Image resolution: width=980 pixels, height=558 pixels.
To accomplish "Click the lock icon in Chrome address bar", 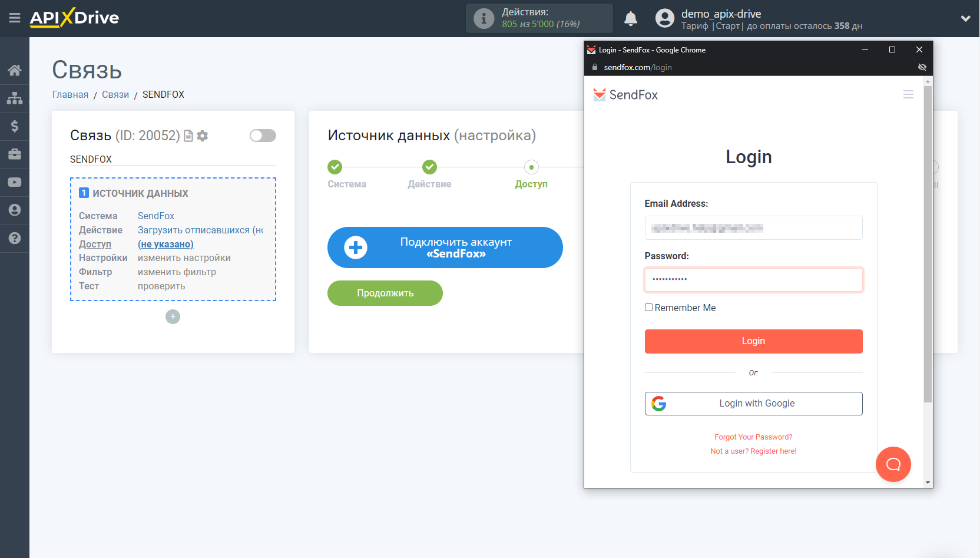I will tap(595, 67).
